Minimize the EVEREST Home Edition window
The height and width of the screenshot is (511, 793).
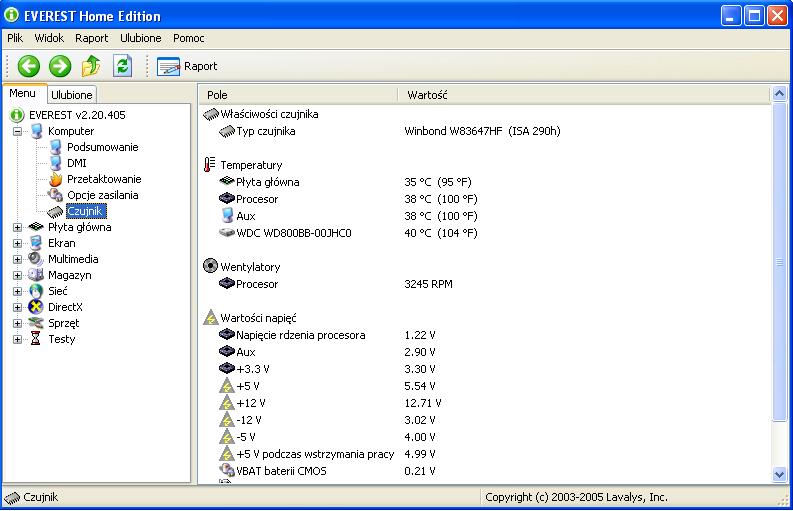coord(730,16)
